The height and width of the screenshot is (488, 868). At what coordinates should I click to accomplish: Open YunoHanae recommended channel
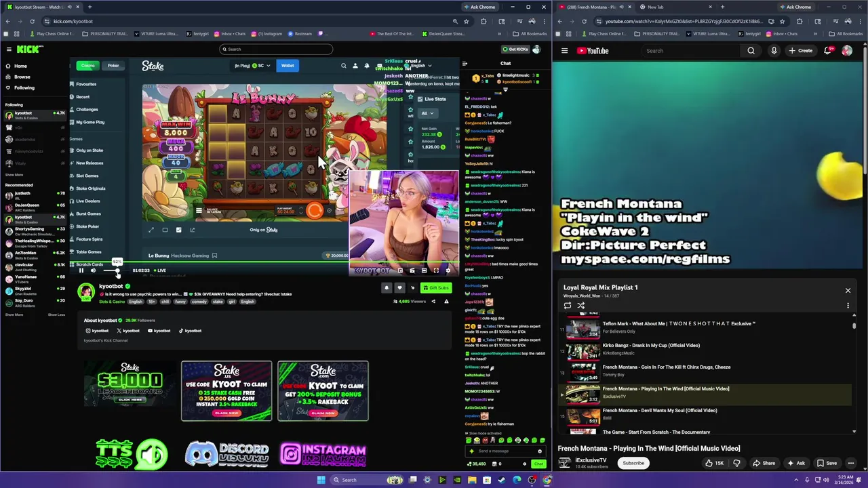pos(34,278)
